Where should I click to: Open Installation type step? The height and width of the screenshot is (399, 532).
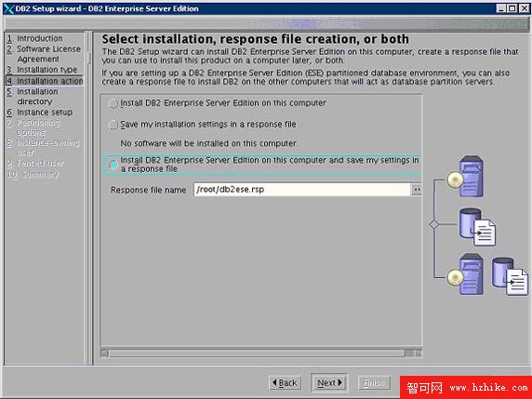pos(42,70)
